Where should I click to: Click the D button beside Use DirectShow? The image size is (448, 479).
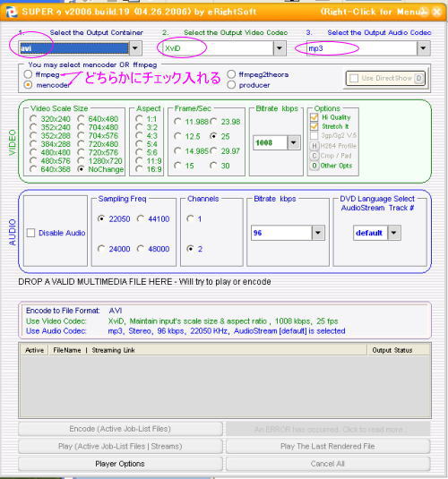(418, 79)
